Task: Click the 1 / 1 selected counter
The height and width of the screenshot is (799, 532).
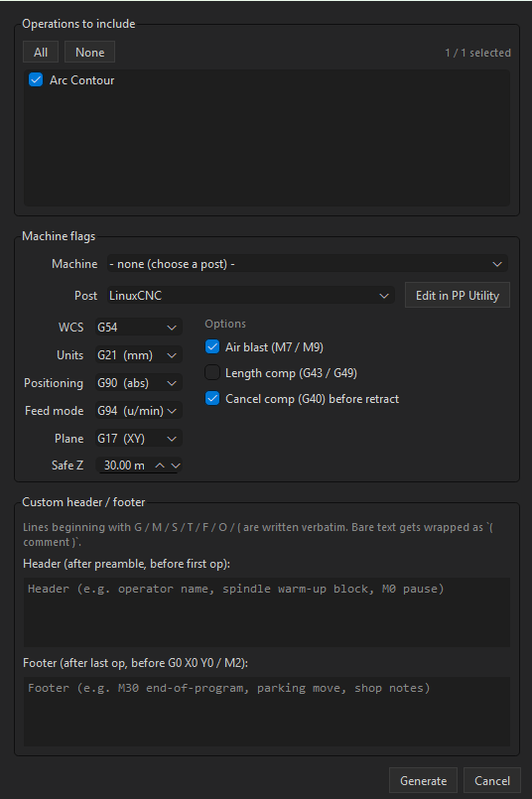Action: pos(477,53)
